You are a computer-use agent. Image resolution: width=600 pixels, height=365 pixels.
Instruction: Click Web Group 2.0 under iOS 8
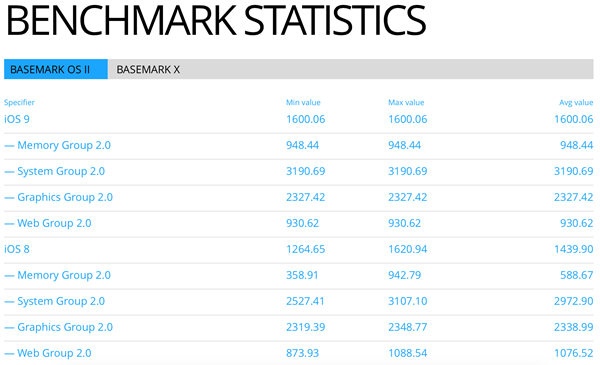[x=54, y=353]
